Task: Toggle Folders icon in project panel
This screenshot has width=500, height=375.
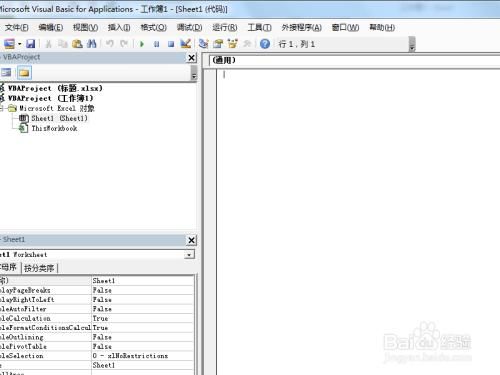Action: (x=24, y=72)
